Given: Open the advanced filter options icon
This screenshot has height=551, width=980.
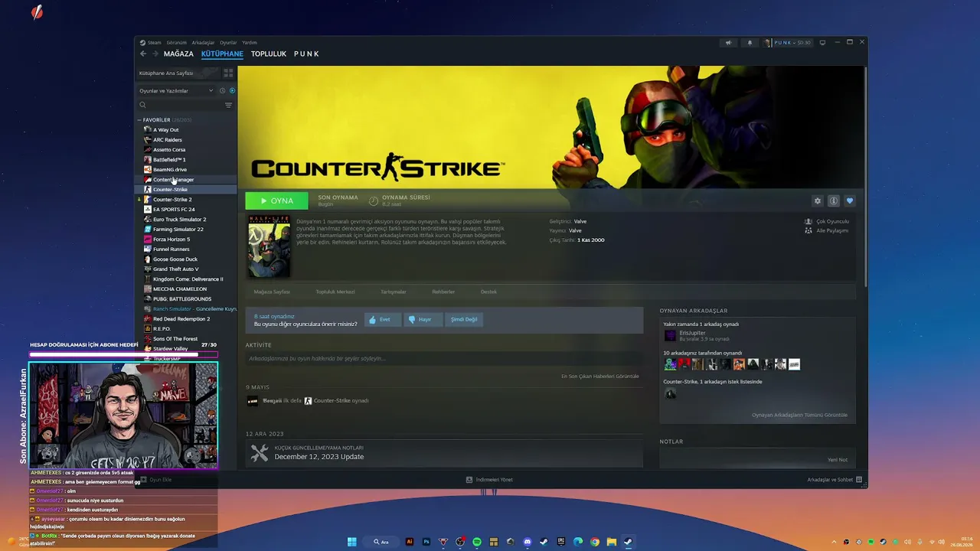Looking at the screenshot, I should (228, 105).
